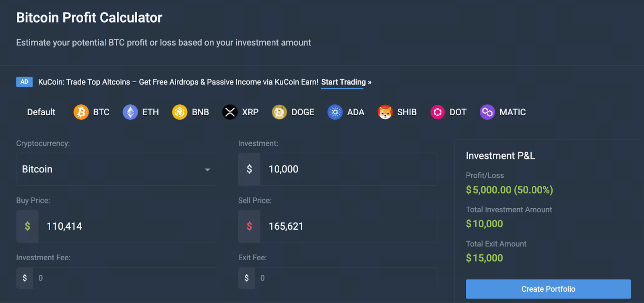Open the Start Trading link
This screenshot has width=644, height=303.
click(x=343, y=82)
